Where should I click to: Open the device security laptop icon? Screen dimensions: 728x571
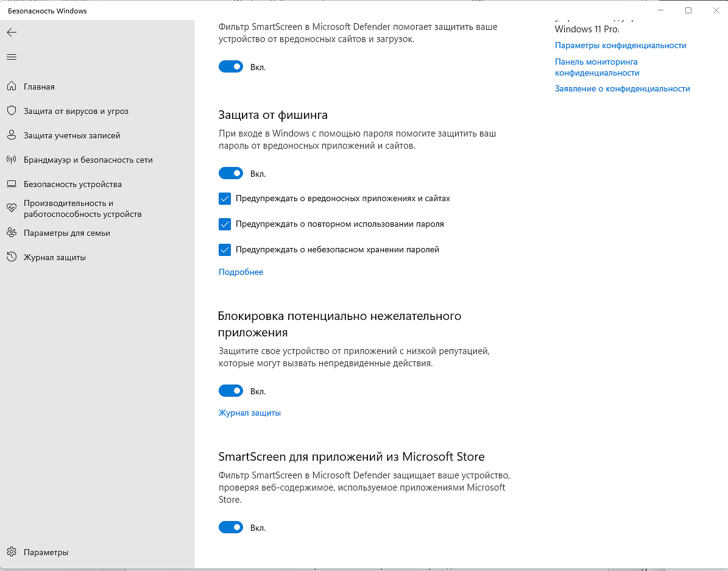pos(12,184)
